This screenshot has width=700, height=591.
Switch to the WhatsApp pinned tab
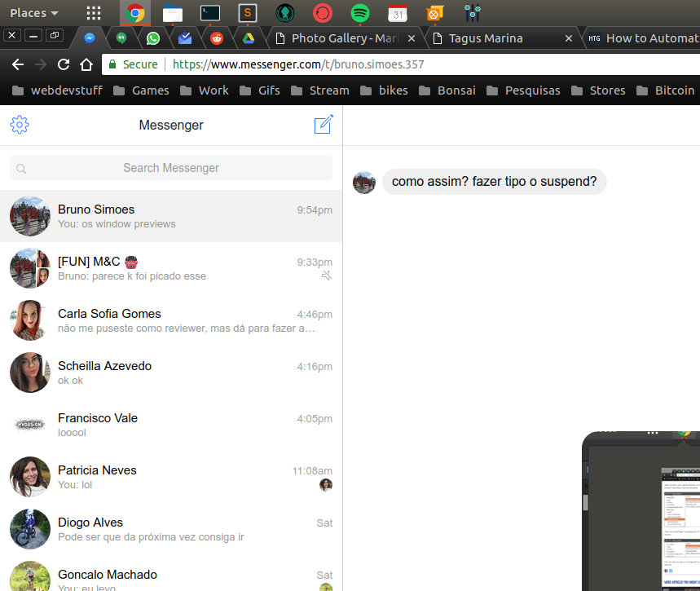(153, 38)
